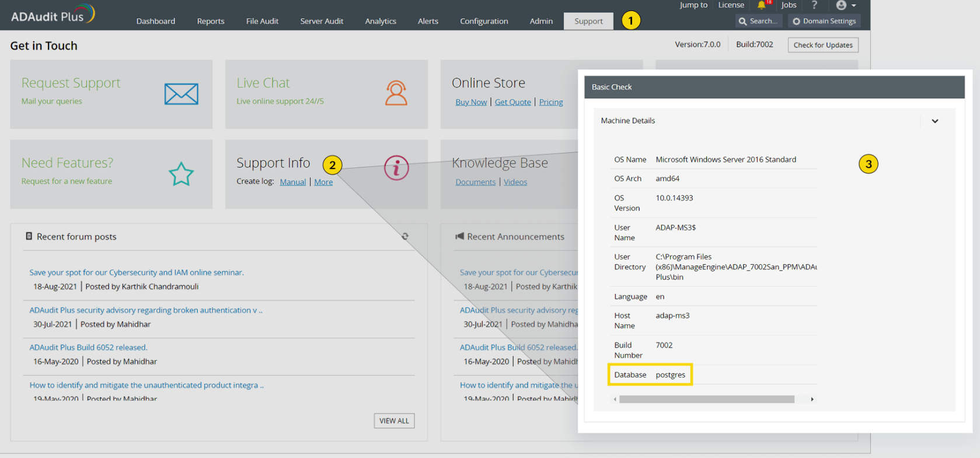Viewport: 980px width, 458px height.
Task: Click the Check for Updates button
Action: (x=823, y=45)
